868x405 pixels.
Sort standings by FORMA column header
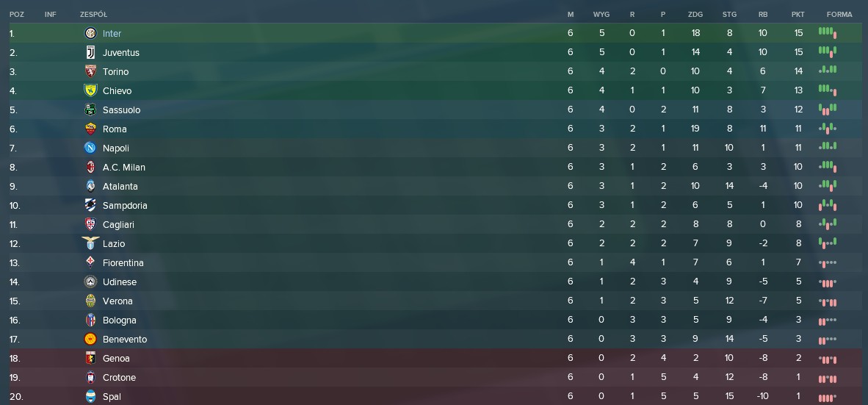click(839, 15)
